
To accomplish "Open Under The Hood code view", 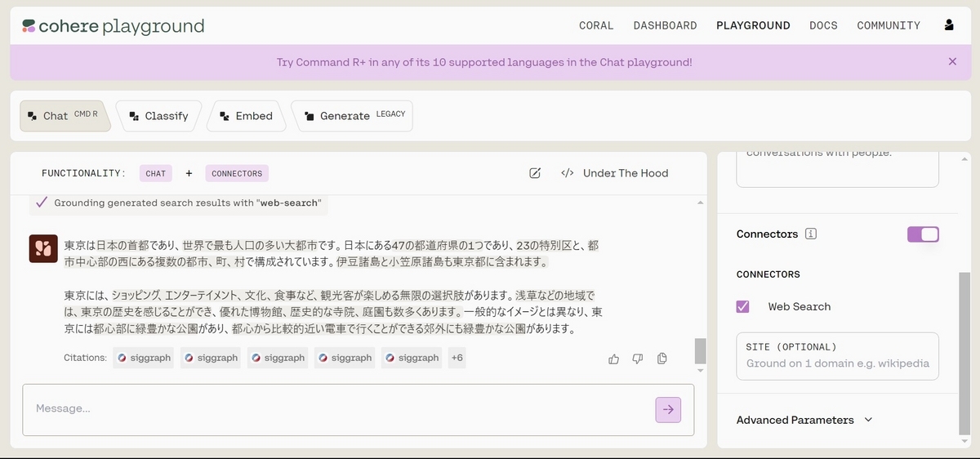I will click(x=614, y=173).
